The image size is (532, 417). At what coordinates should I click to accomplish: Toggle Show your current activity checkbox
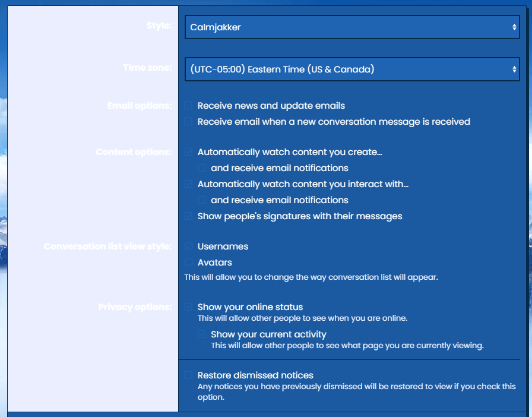pos(202,334)
